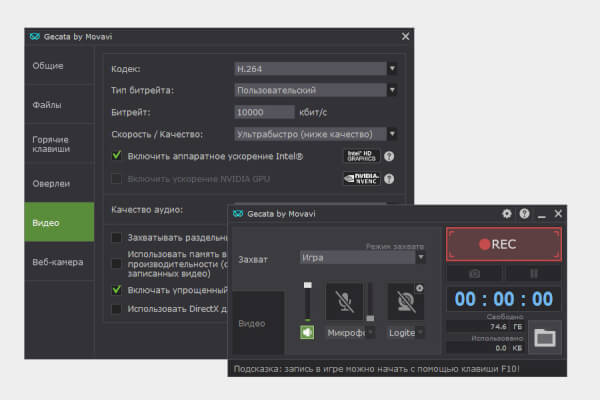The height and width of the screenshot is (400, 600).
Task: Click the microphone volume slider handle
Action: tap(370, 318)
